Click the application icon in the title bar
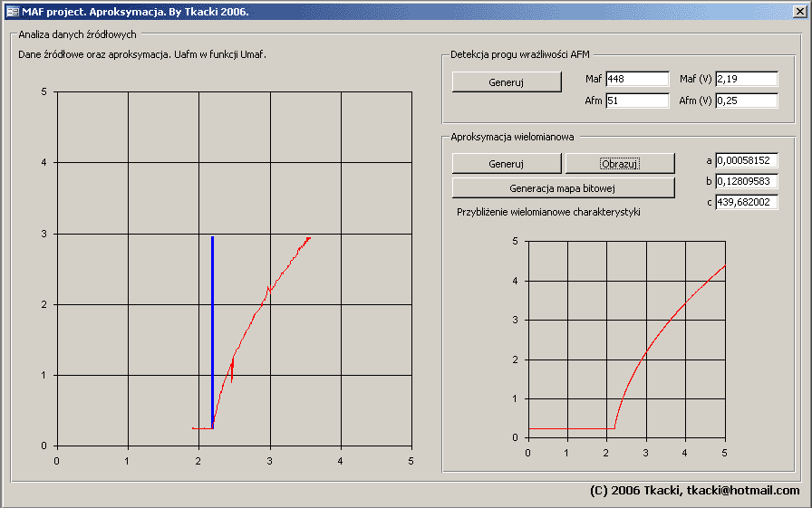 click(x=13, y=11)
